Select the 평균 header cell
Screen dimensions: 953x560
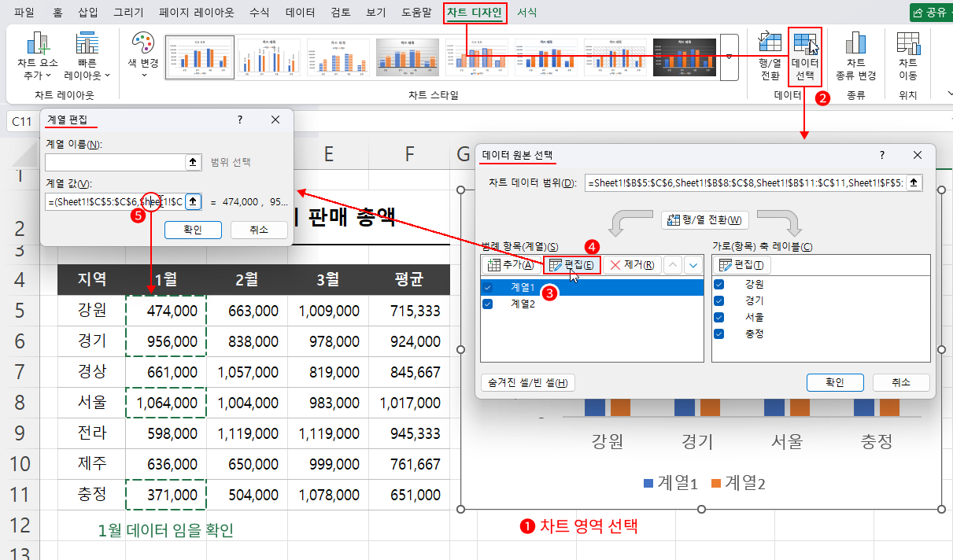409,279
